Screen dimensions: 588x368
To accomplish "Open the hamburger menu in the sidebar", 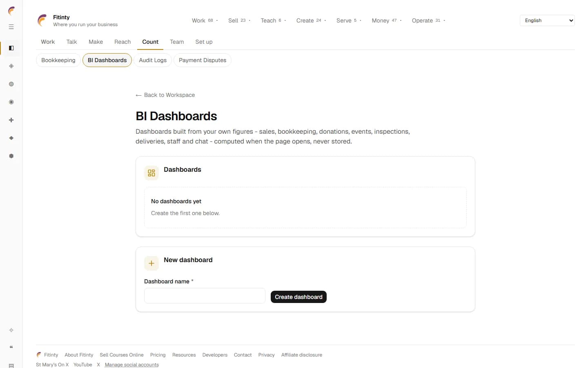I will [x=11, y=27].
